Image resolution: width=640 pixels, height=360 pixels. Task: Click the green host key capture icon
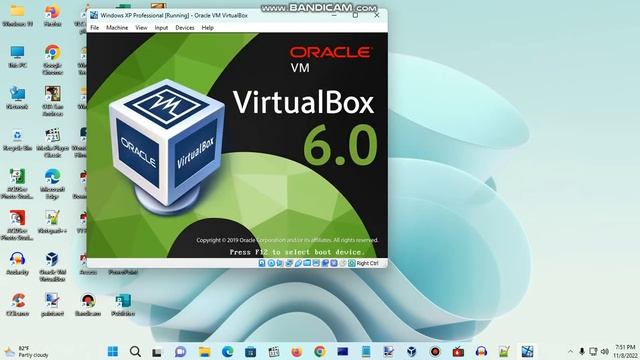352,263
